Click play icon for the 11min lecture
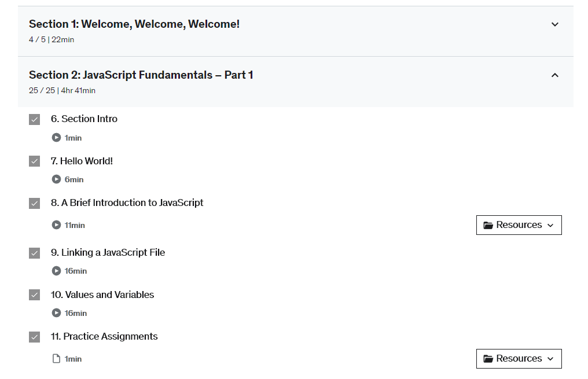 pyautogui.click(x=56, y=225)
